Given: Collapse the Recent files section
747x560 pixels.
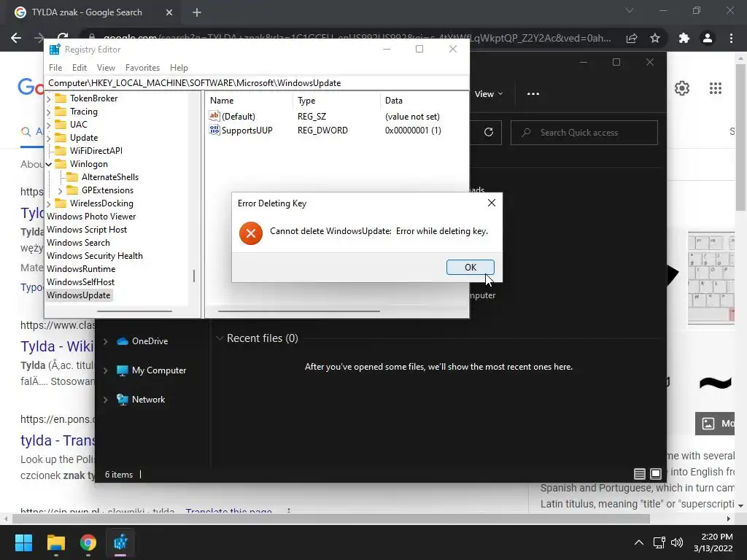Looking at the screenshot, I should click(220, 338).
